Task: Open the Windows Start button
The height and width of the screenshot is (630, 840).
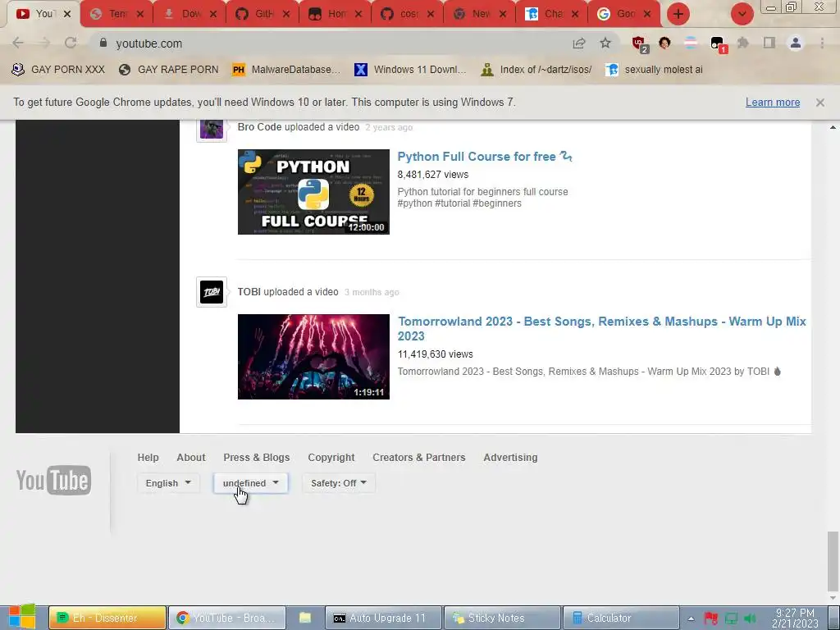Action: point(21,617)
